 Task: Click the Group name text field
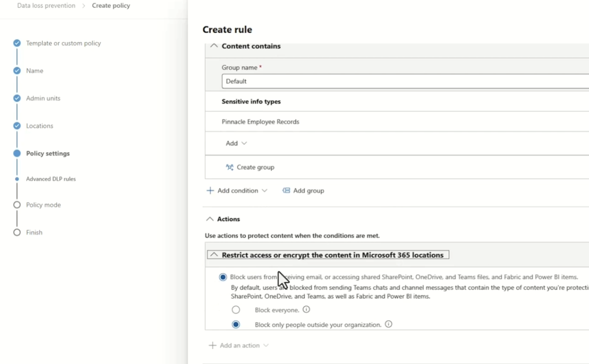click(x=403, y=81)
